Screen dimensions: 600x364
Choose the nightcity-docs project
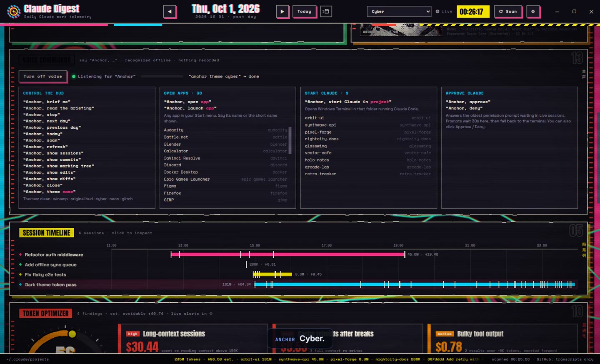click(x=368, y=139)
